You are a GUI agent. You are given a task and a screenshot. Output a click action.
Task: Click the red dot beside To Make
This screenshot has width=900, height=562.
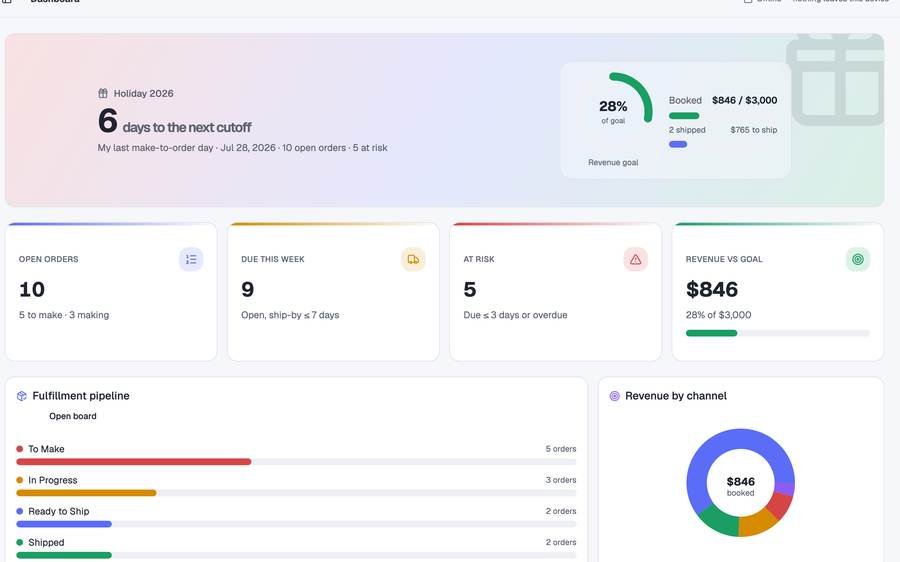pos(20,449)
